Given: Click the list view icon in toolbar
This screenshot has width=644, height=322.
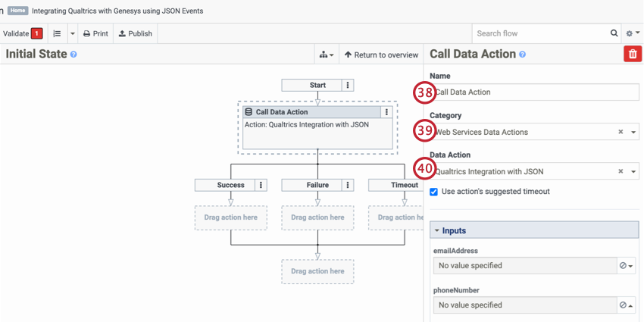Looking at the screenshot, I should pyautogui.click(x=57, y=33).
